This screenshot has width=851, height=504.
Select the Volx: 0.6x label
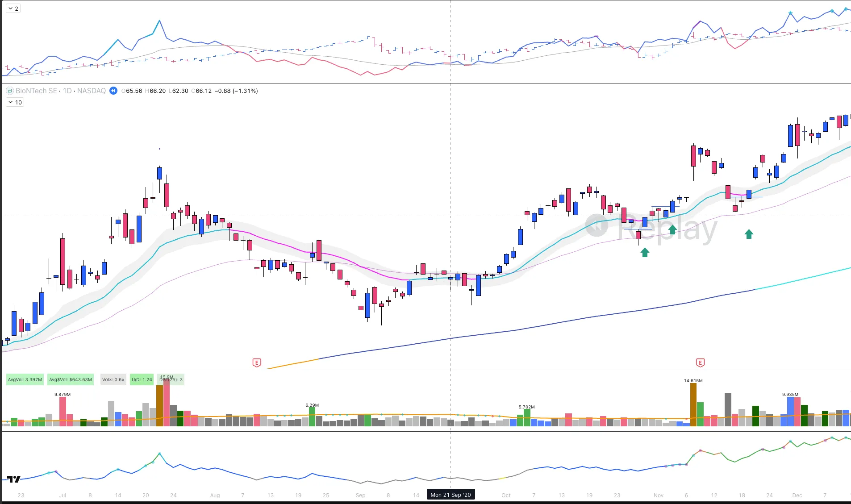point(113,380)
